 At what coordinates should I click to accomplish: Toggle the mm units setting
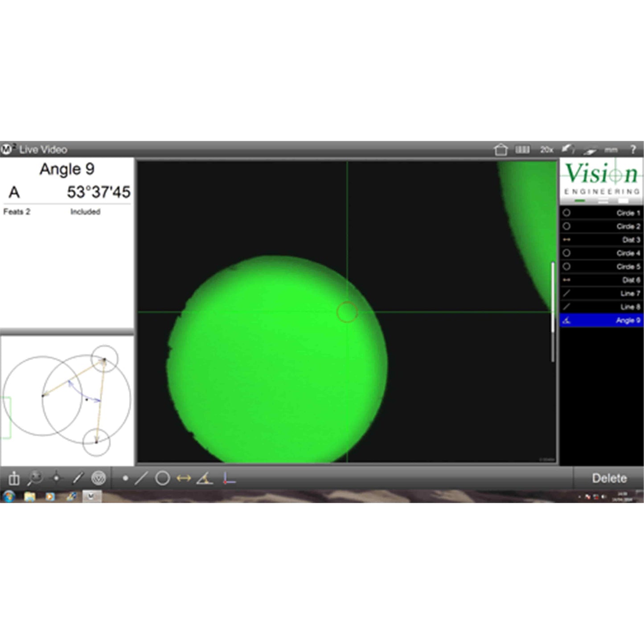[x=611, y=150]
